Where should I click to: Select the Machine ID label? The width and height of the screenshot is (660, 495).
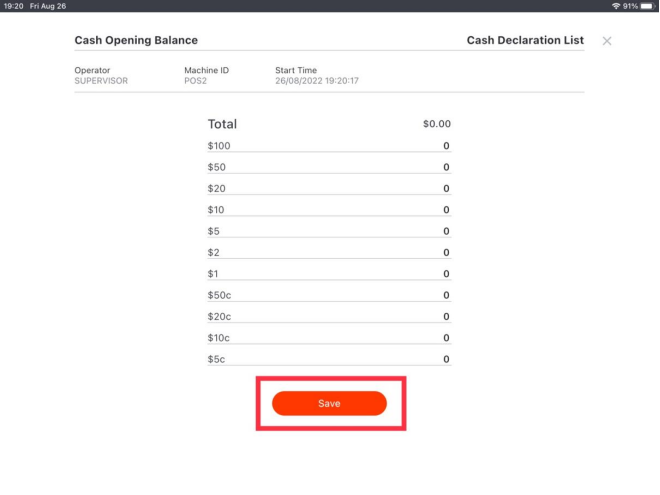point(206,70)
